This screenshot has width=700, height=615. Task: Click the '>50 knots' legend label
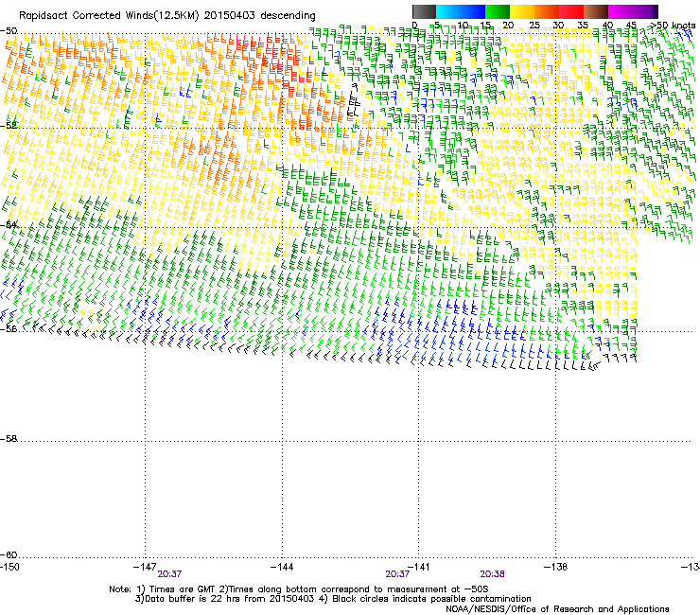673,26
